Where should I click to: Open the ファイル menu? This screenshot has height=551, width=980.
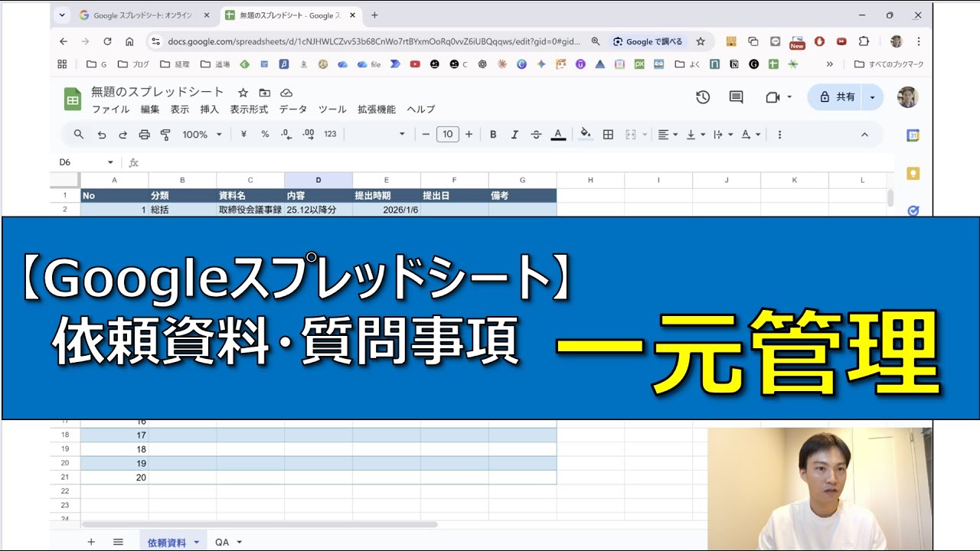[110, 109]
